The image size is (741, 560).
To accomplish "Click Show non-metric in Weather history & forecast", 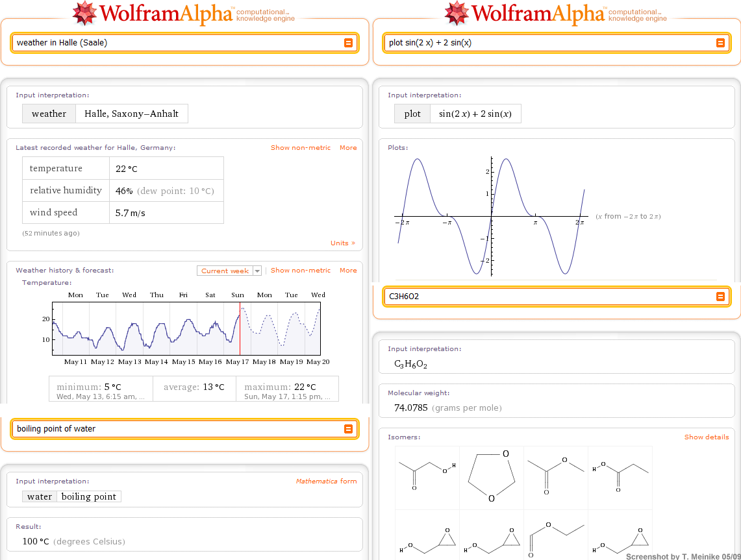I will (301, 271).
